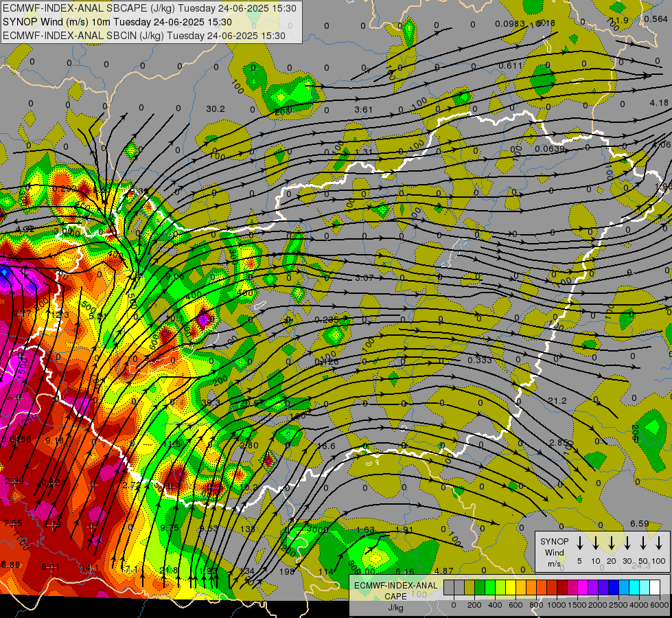Click the SYNOP Wind 10m header line
The width and height of the screenshot is (672, 618).
pos(117,22)
